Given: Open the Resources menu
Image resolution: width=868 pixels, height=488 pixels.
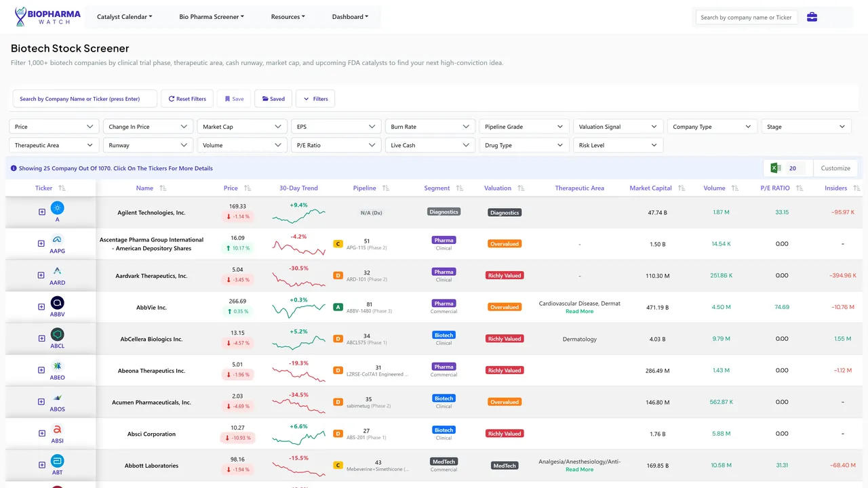Looking at the screenshot, I should pyautogui.click(x=288, y=17).
